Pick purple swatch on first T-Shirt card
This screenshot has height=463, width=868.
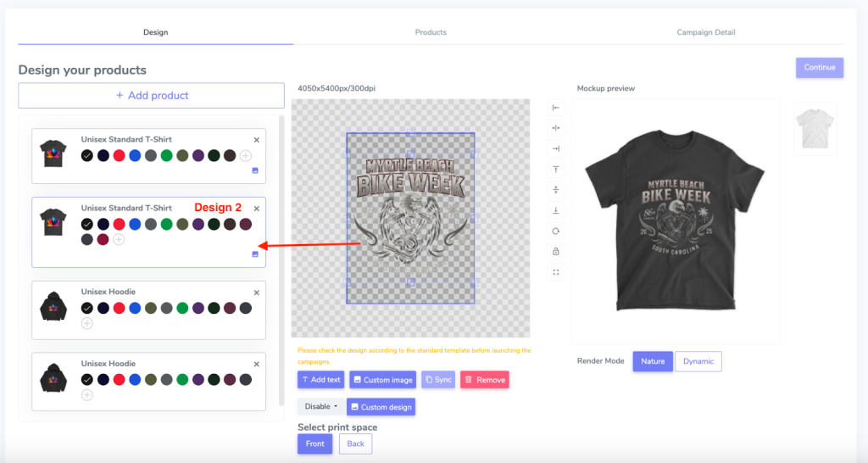coord(198,156)
